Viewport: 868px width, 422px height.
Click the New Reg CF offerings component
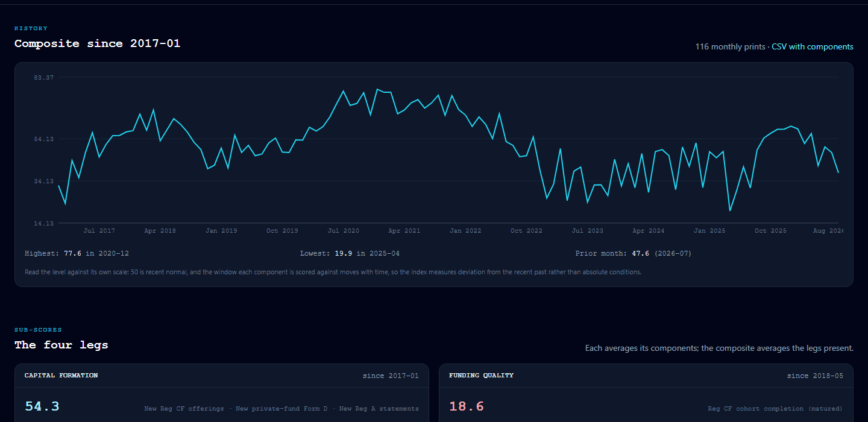point(184,409)
